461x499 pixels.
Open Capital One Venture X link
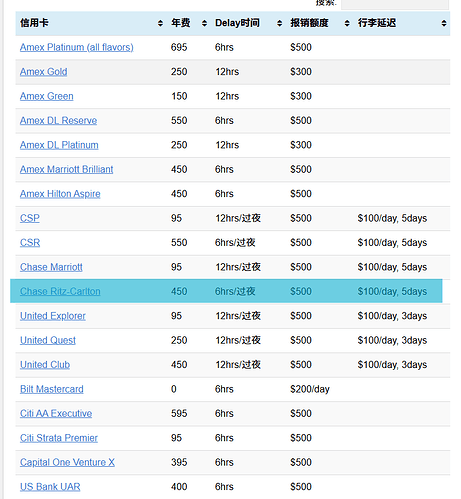pyautogui.click(x=67, y=462)
